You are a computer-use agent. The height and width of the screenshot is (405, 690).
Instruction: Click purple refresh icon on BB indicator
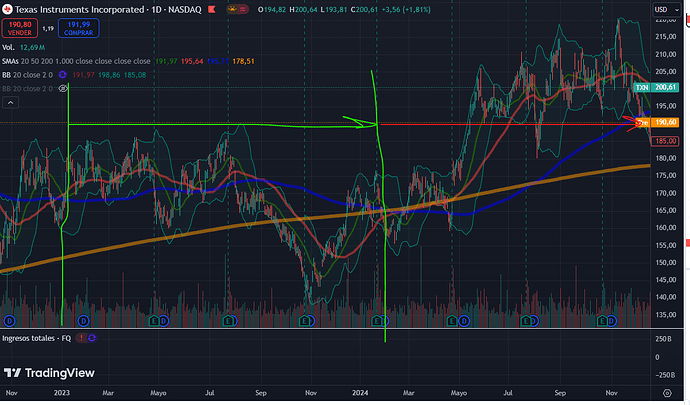pos(62,75)
